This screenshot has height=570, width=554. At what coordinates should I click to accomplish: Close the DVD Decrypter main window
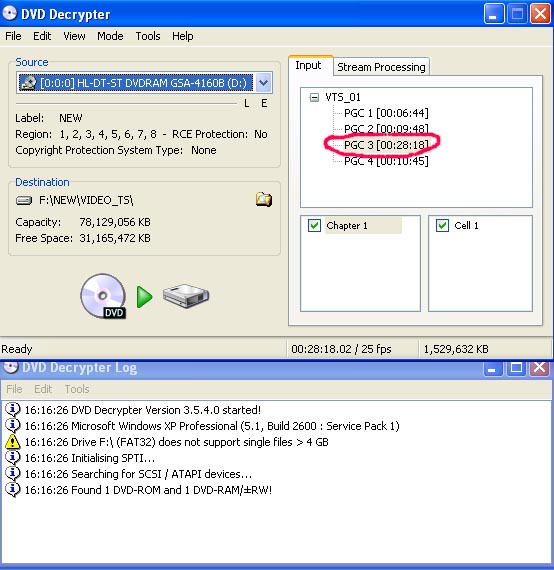540,14
